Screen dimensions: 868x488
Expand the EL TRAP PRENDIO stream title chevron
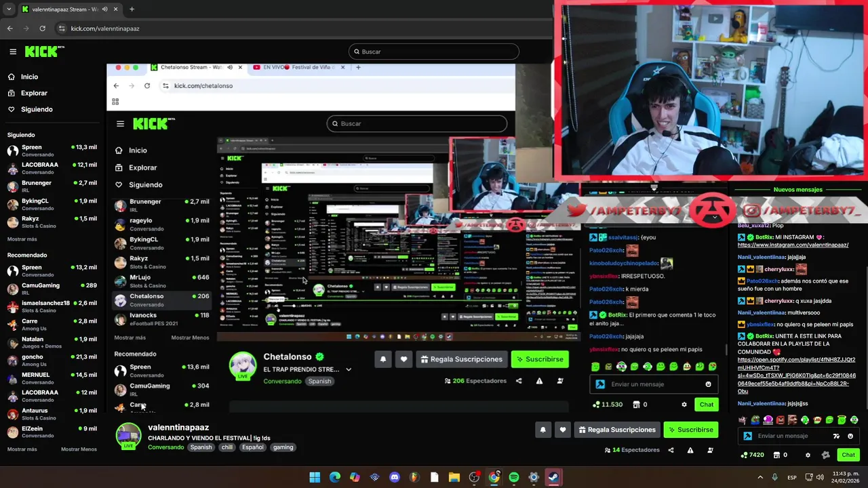coord(349,369)
